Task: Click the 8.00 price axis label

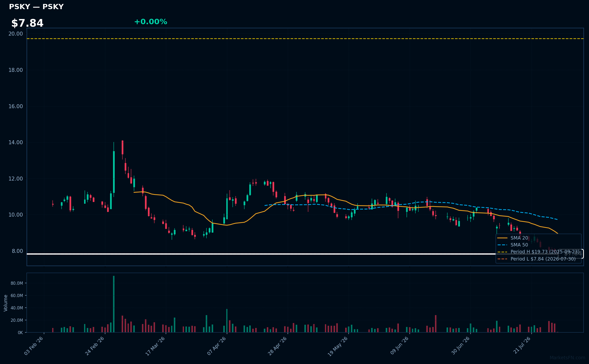Action: tap(17, 251)
